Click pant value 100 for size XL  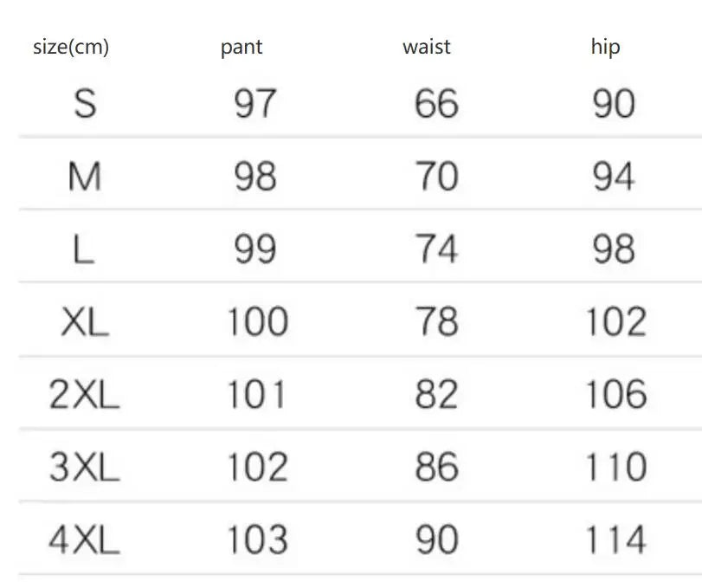[x=258, y=321]
